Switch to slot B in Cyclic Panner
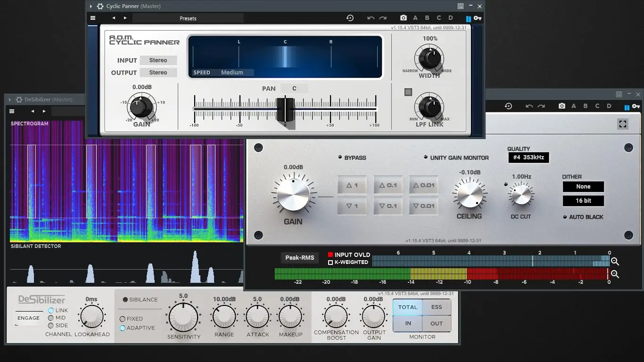Image resolution: width=644 pixels, height=362 pixels. [x=427, y=18]
